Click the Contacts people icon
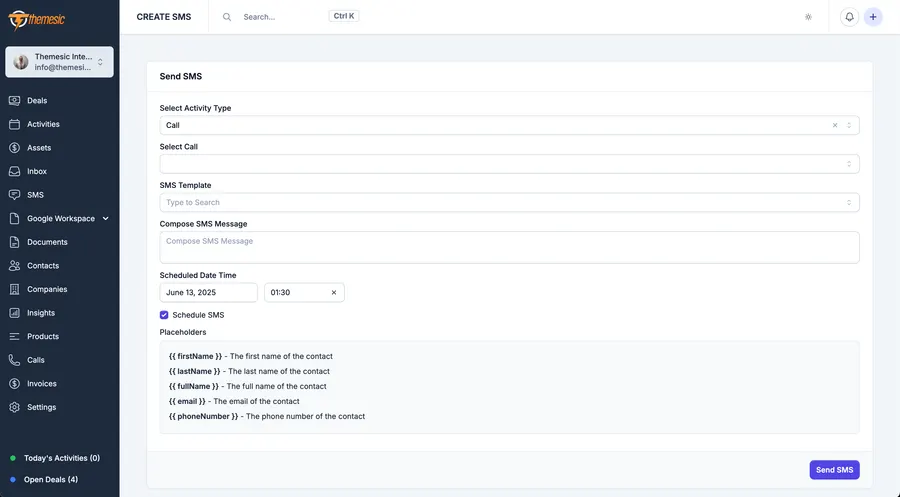The height and width of the screenshot is (497, 900). [14, 265]
